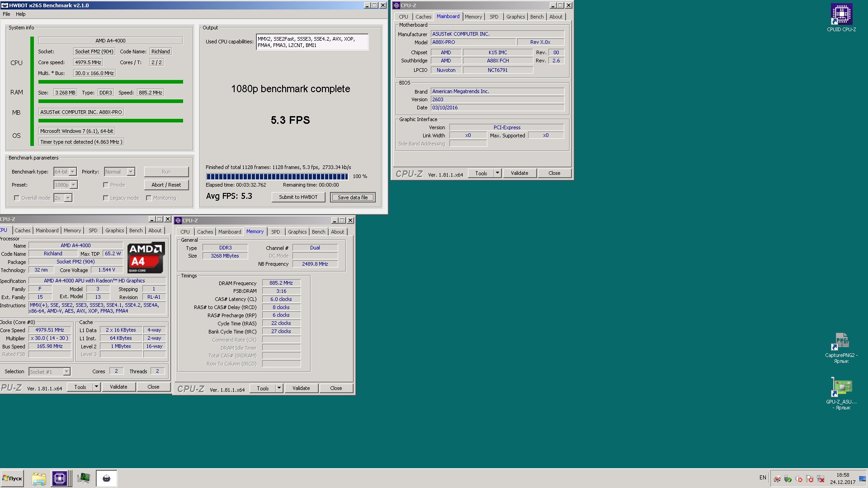The image size is (868, 488).
Task: Toggle the Monitoring checkbox
Action: point(149,198)
